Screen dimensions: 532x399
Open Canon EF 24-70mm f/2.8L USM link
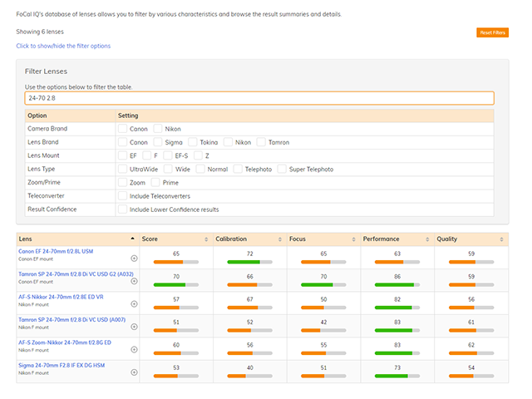[x=56, y=251]
